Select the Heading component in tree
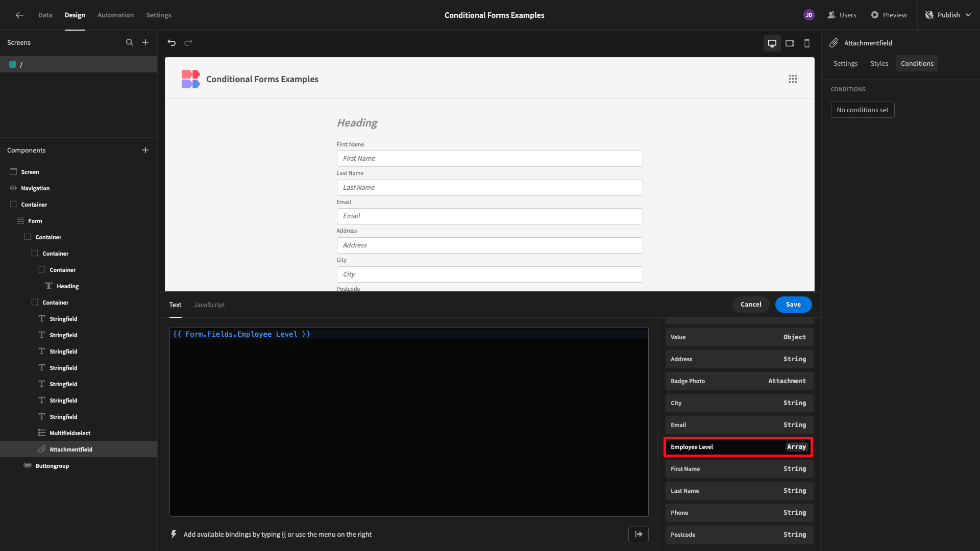Screen dimensions: 980x551 67,286
